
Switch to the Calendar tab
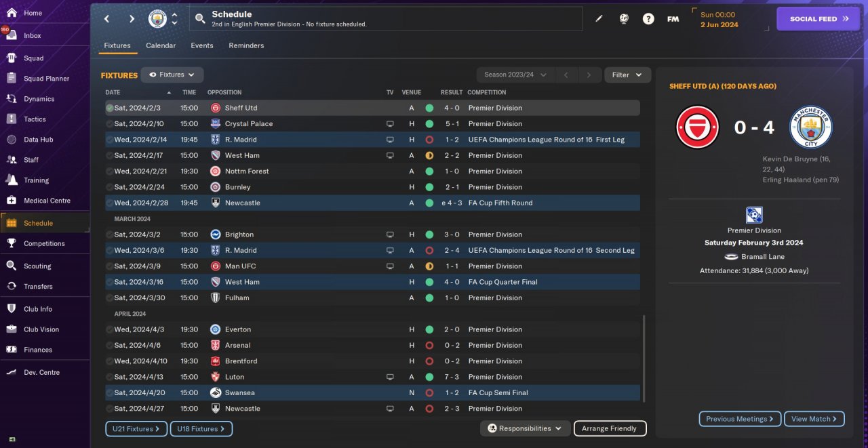(x=161, y=45)
